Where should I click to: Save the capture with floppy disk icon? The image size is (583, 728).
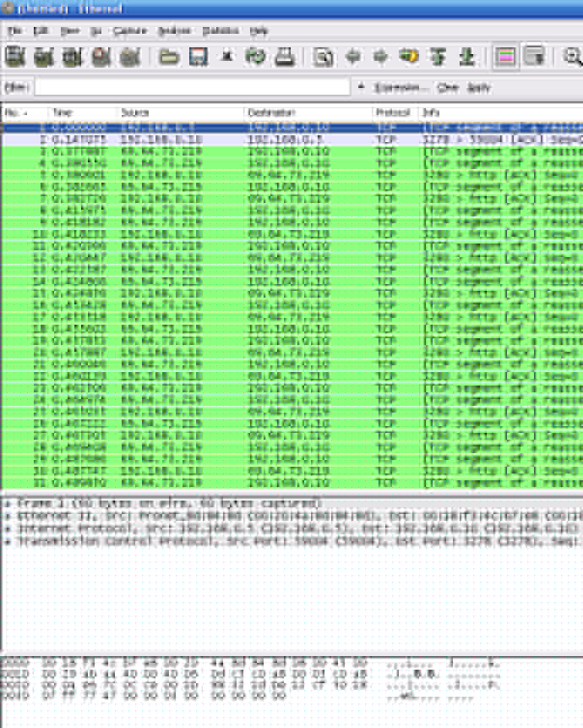198,57
